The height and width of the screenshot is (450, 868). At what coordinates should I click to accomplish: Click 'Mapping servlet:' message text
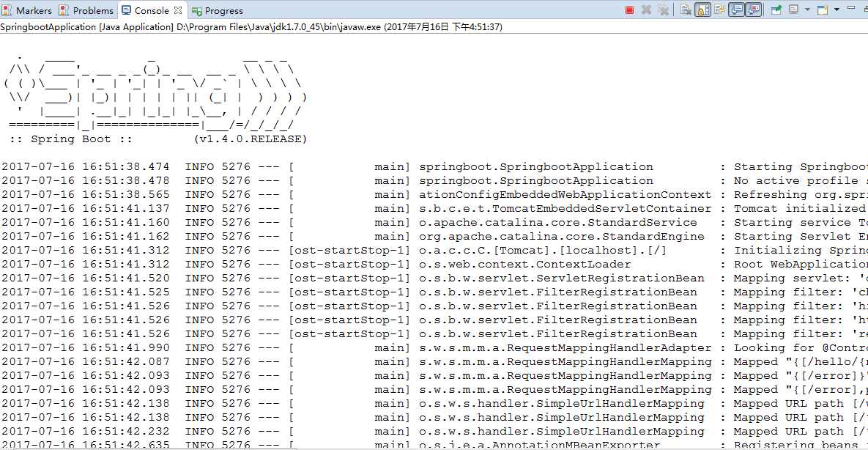792,279
